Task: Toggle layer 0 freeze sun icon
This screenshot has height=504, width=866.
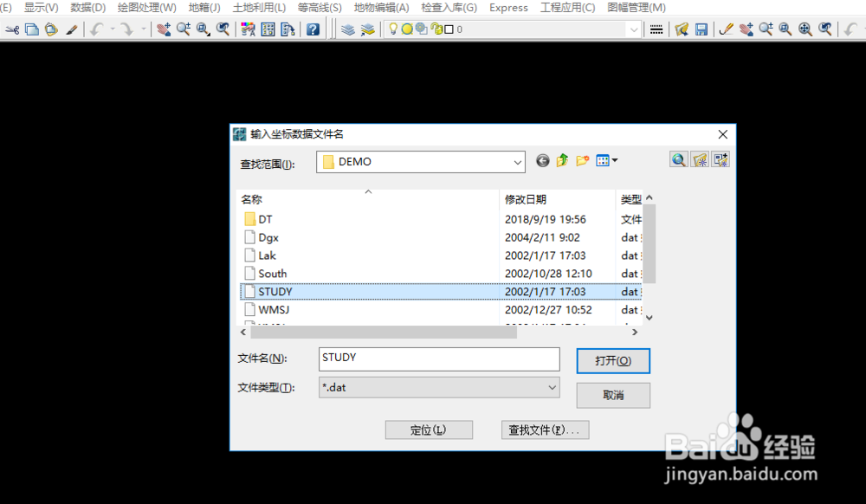Action: [407, 29]
